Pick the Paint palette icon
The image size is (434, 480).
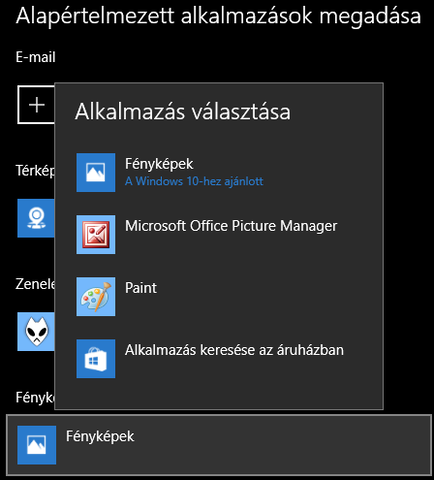pyautogui.click(x=96, y=296)
